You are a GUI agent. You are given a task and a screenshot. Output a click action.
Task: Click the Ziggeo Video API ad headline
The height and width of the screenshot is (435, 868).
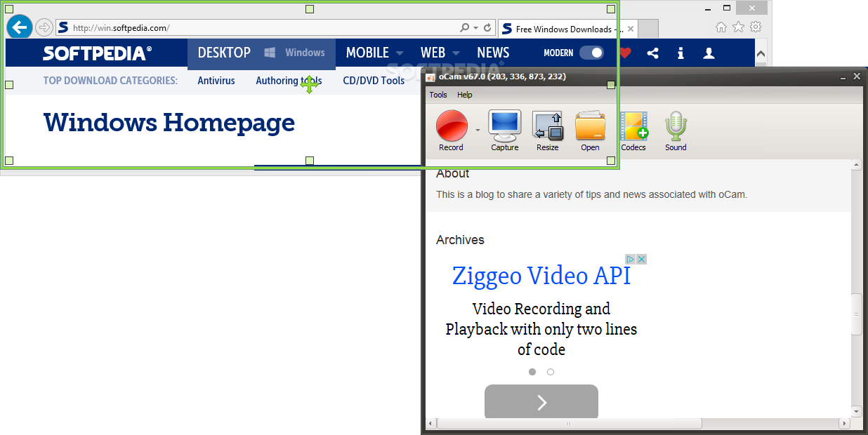pyautogui.click(x=541, y=276)
